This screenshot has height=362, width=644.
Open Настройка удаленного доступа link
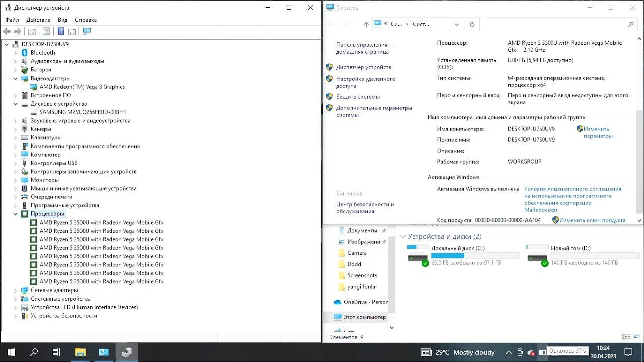click(366, 82)
